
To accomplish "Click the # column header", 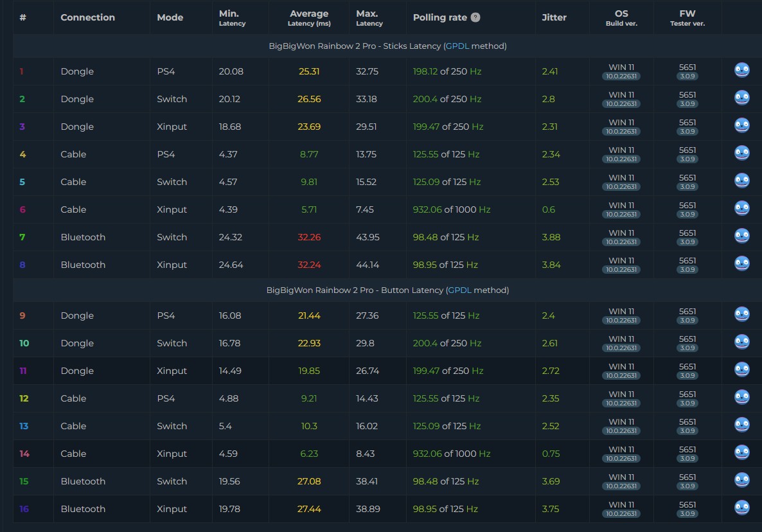I will click(23, 17).
